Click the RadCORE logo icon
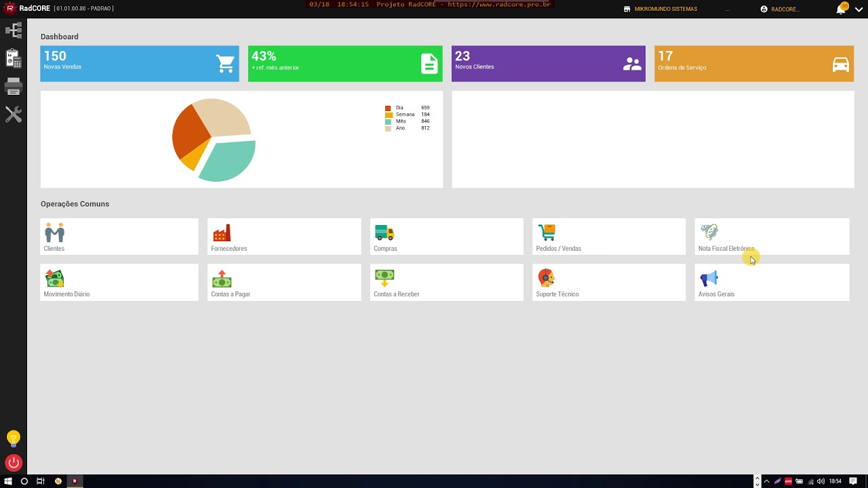868x488 pixels. [9, 9]
